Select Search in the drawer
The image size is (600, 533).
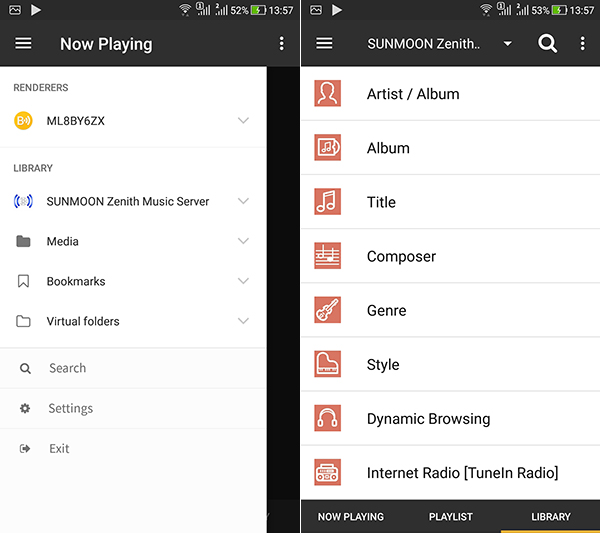click(133, 368)
